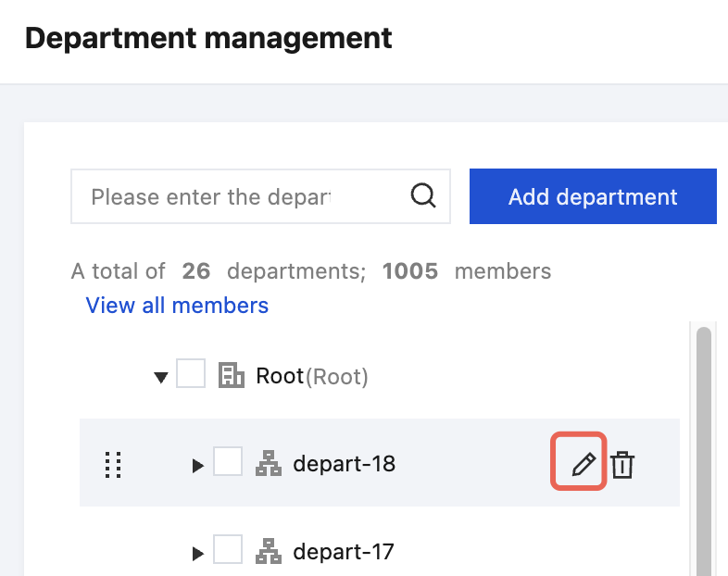Click the department tree scrollbar
This screenshot has height=576, width=728.
pos(704,451)
